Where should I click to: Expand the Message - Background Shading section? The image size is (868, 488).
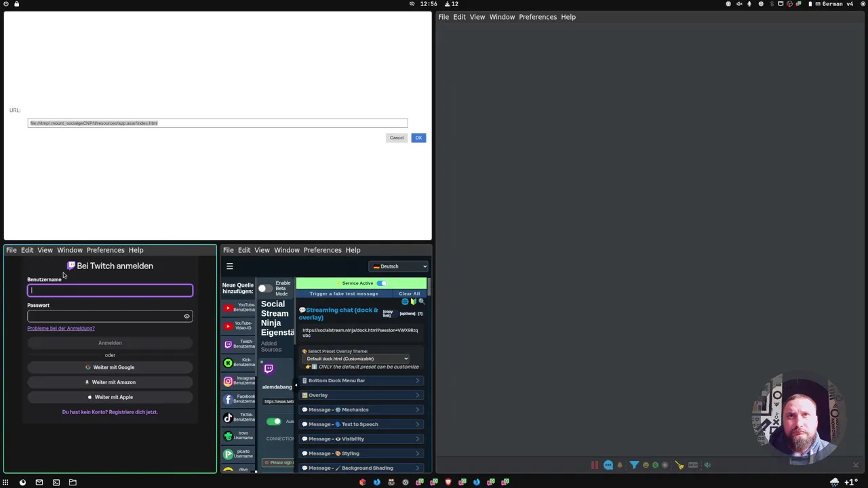[361, 468]
